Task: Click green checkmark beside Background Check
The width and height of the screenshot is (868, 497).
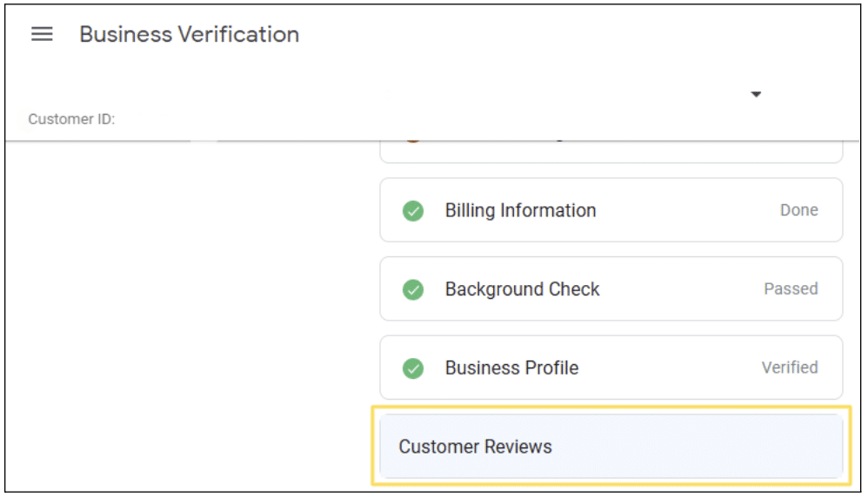Action: [413, 289]
